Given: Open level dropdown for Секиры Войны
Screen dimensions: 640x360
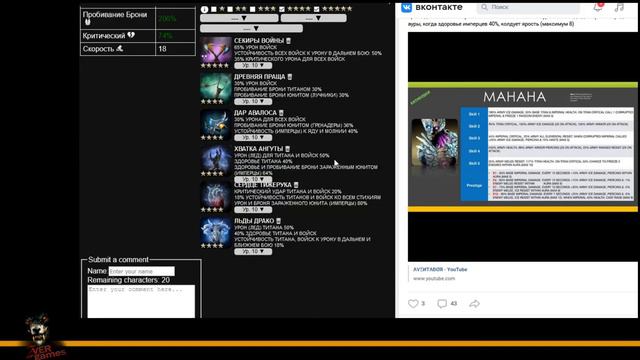Looking at the screenshot, I should pyautogui.click(x=253, y=65).
